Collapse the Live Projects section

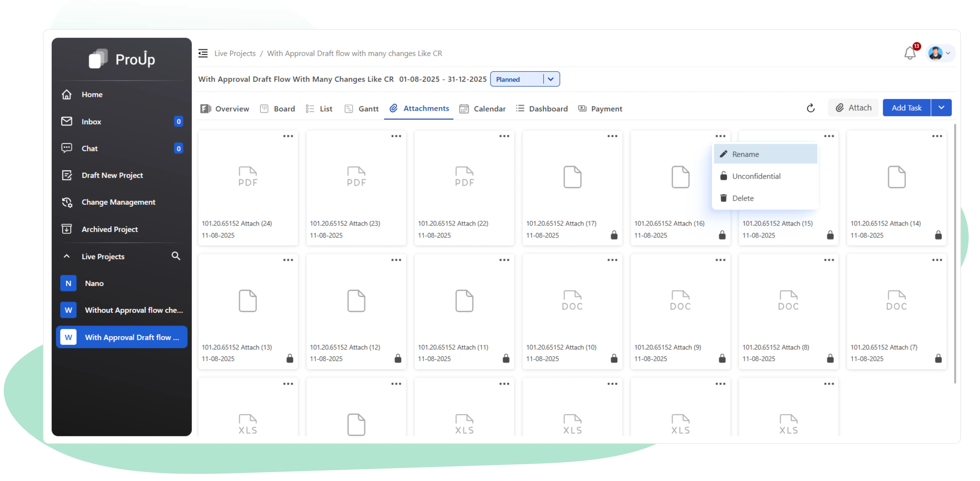(x=67, y=256)
